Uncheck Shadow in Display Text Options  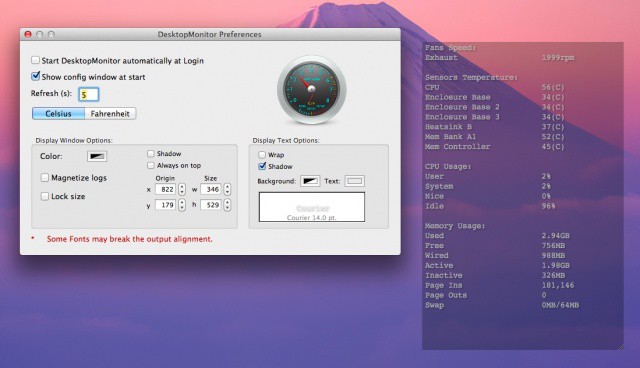click(x=262, y=166)
